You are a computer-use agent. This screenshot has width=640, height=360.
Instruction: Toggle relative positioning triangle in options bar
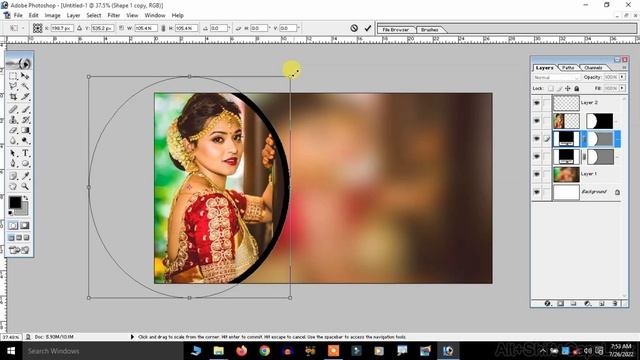(79, 28)
